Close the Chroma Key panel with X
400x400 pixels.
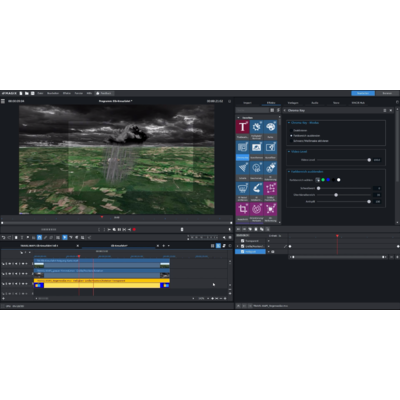(x=391, y=110)
